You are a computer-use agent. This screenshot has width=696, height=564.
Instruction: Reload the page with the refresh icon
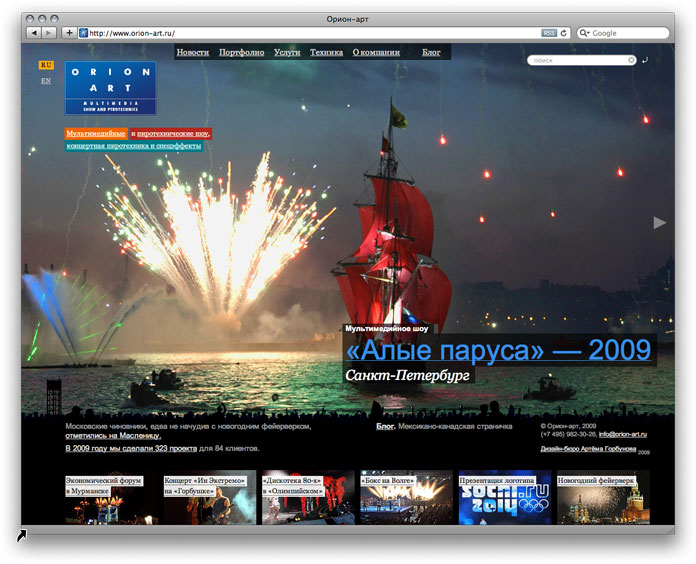tap(564, 33)
